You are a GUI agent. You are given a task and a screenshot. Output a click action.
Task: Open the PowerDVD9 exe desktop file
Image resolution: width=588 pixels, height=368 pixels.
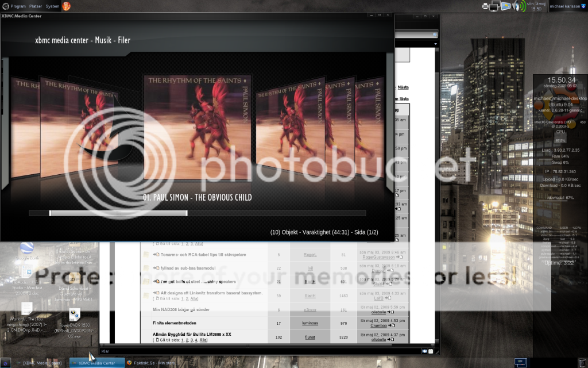tap(75, 315)
